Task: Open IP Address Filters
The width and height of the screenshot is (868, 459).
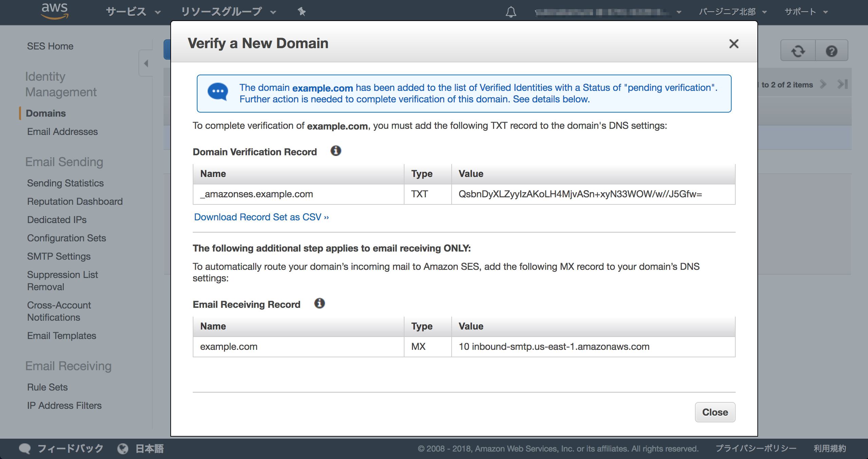Action: point(64,405)
